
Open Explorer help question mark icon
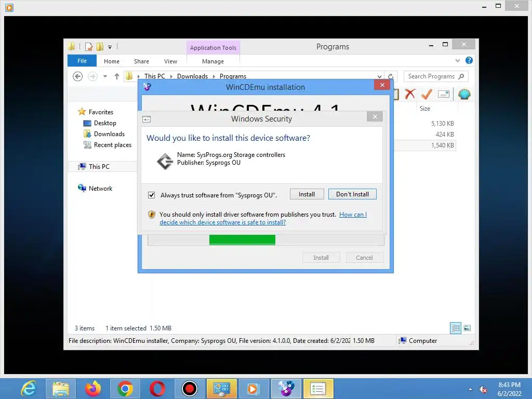pos(469,60)
